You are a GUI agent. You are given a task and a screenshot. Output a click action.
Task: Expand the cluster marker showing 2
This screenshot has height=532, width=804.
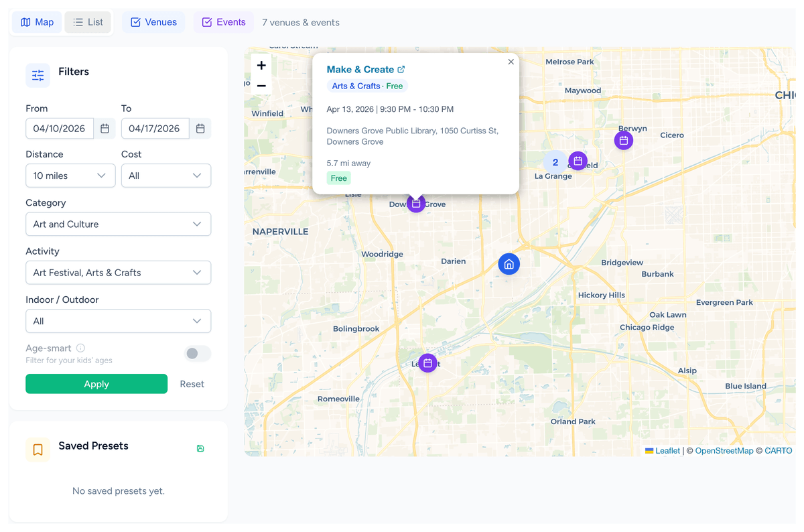point(555,162)
